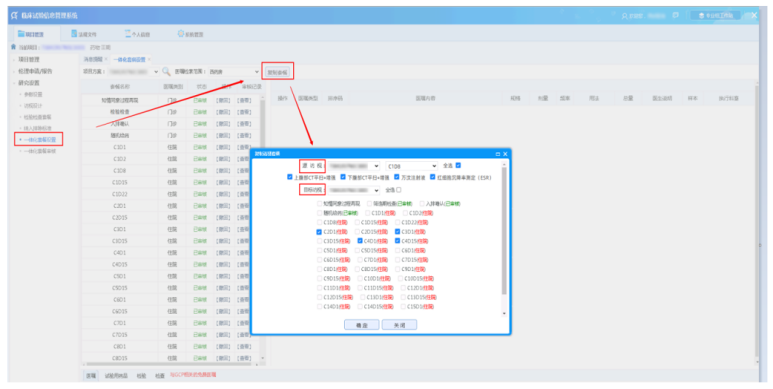Open the 项目方案 dropdown

[x=133, y=72]
